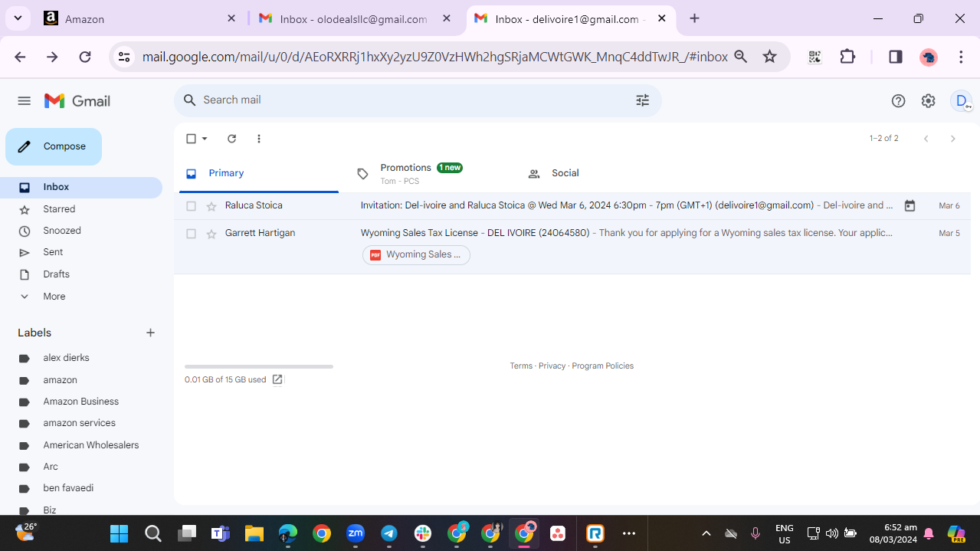Open the Wyoming Sales PDF attachment chip

[x=416, y=255]
